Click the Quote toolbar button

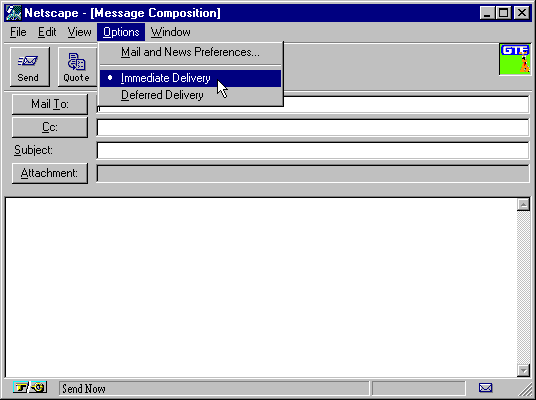pyautogui.click(x=77, y=67)
